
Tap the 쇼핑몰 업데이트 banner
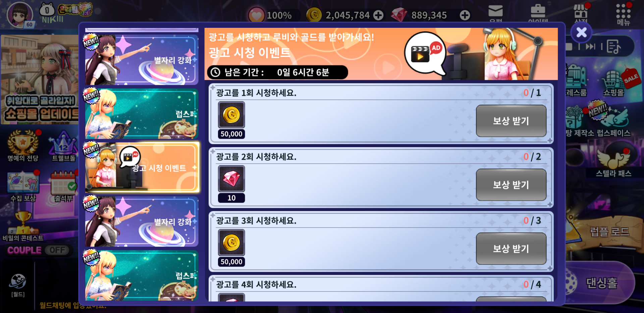pyautogui.click(x=40, y=79)
